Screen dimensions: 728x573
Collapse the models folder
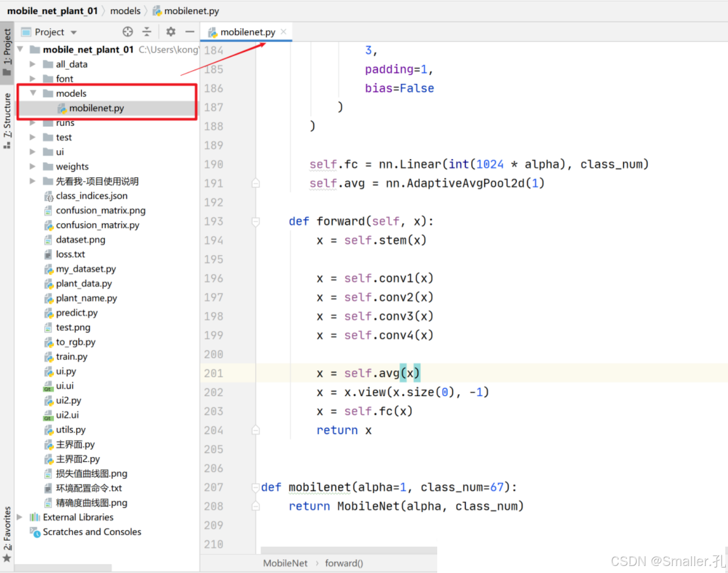pos(33,93)
